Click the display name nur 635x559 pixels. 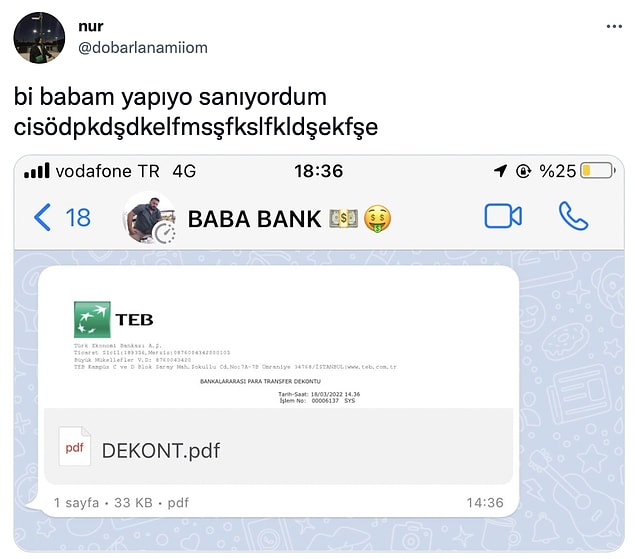[x=91, y=26]
